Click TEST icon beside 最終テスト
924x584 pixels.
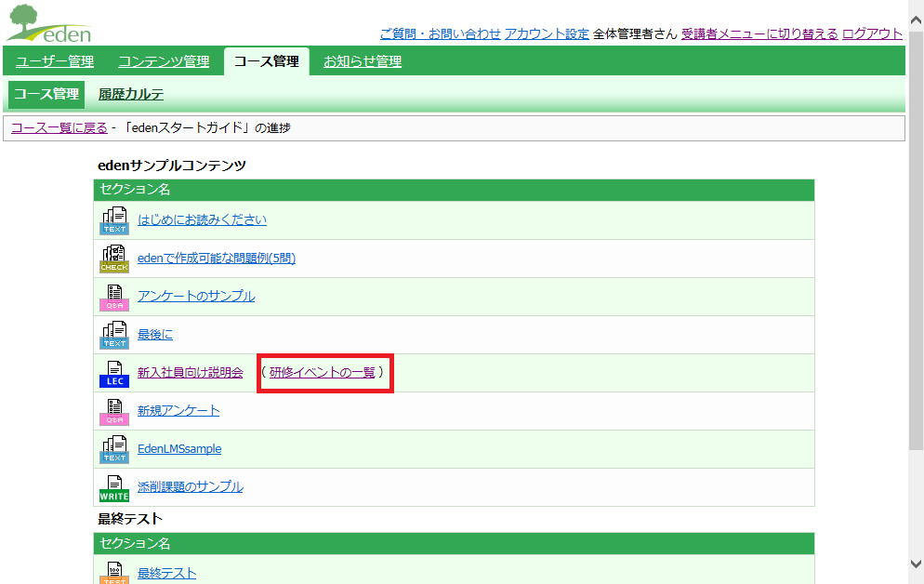(x=114, y=572)
